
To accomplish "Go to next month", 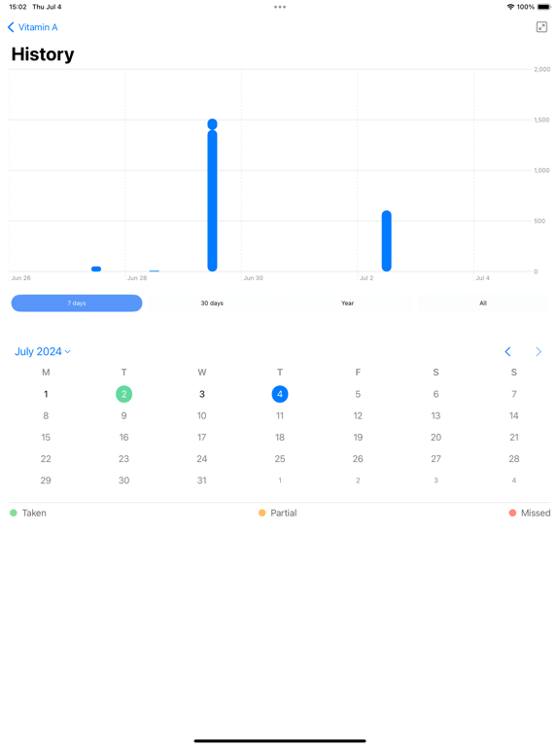I will click(539, 351).
